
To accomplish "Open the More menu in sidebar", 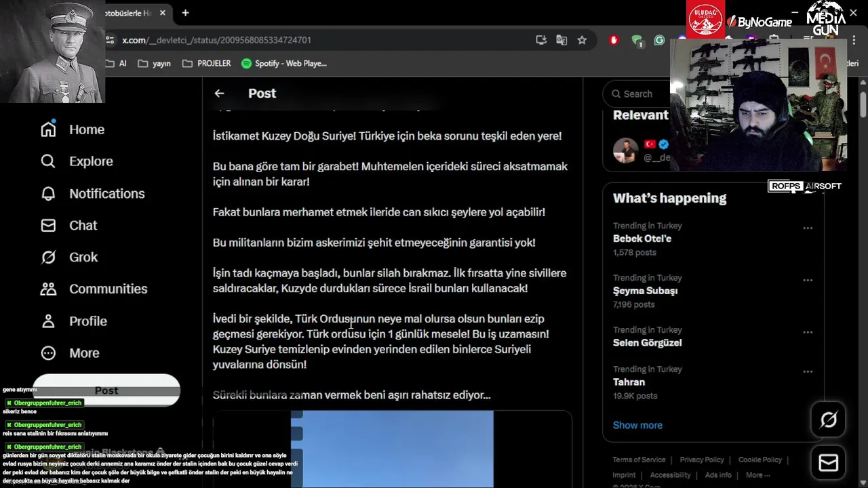I will coord(70,352).
